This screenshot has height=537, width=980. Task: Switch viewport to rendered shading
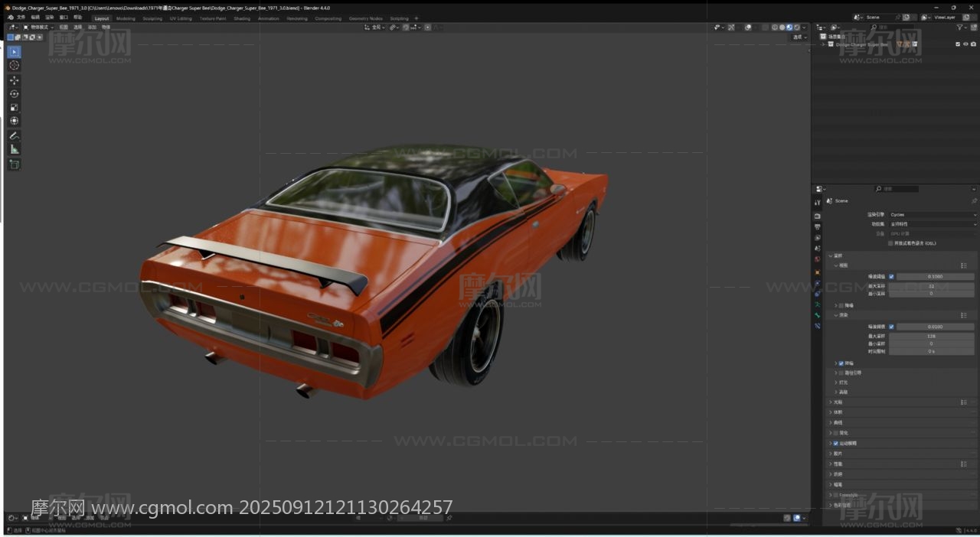pos(797,28)
